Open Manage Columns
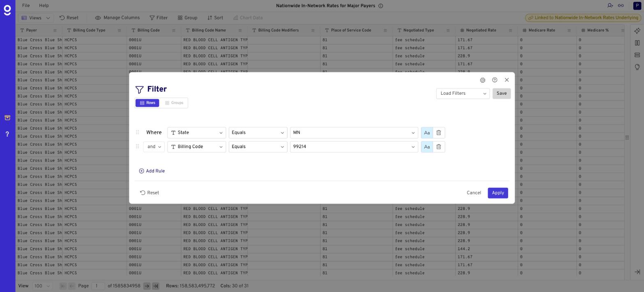The width and height of the screenshot is (644, 292). point(117,18)
